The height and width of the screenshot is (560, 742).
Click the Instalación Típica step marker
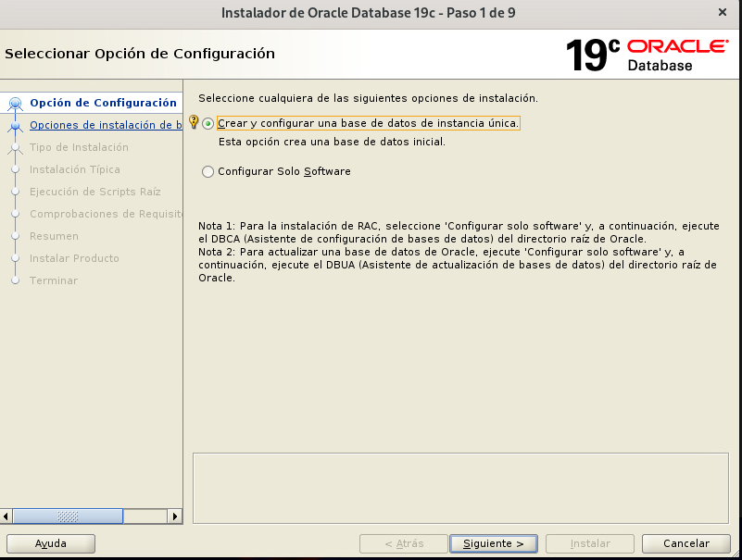tap(15, 169)
